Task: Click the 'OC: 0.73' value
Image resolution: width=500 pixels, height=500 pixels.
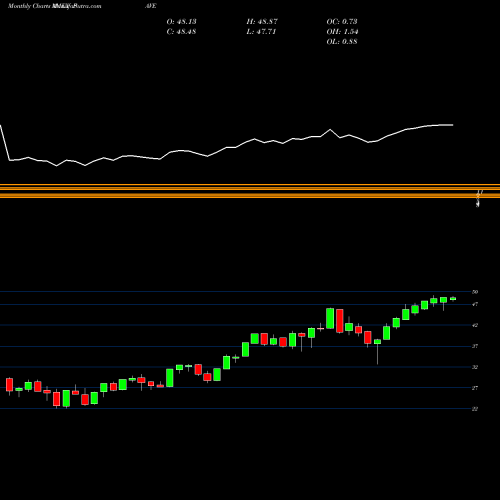Action: (342, 22)
